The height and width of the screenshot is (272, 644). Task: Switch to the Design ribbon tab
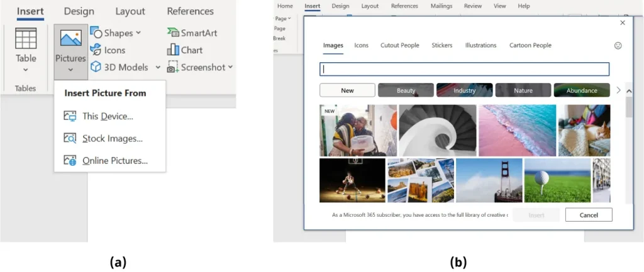[x=79, y=11]
